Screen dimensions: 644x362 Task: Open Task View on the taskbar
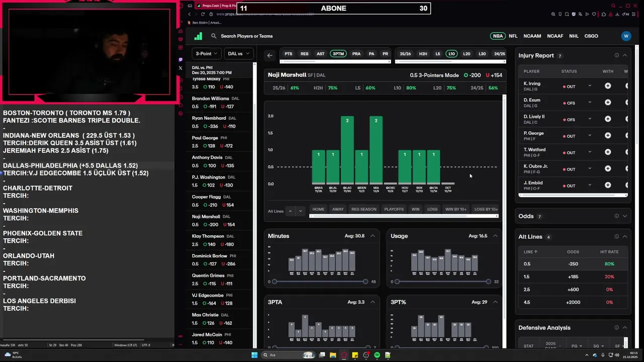click(x=322, y=355)
